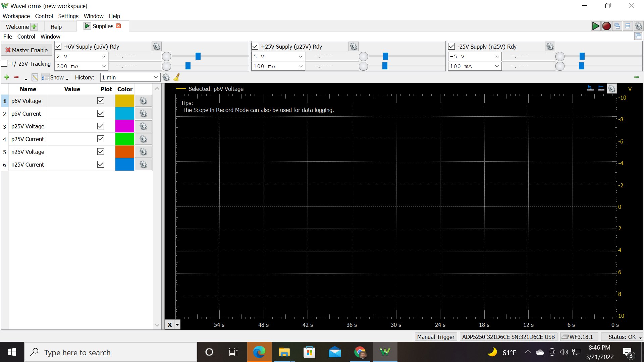Click green plus add-channel icon
644x362 pixels.
point(7,77)
